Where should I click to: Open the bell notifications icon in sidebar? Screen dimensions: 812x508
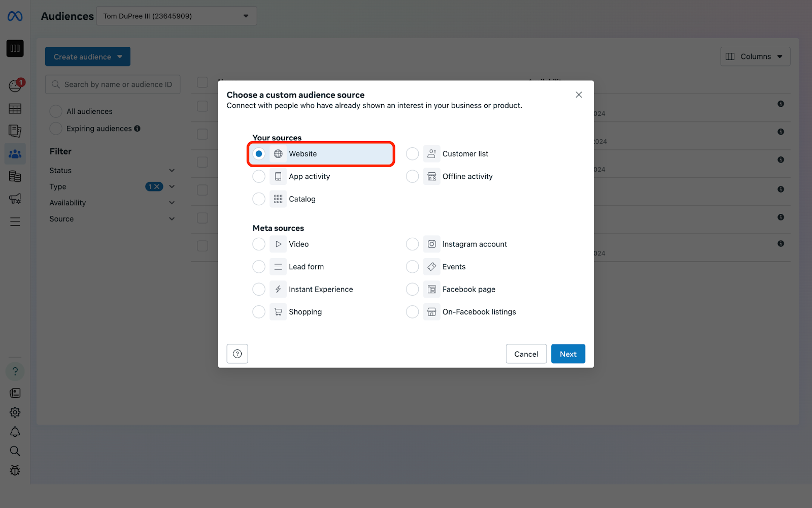tap(15, 432)
